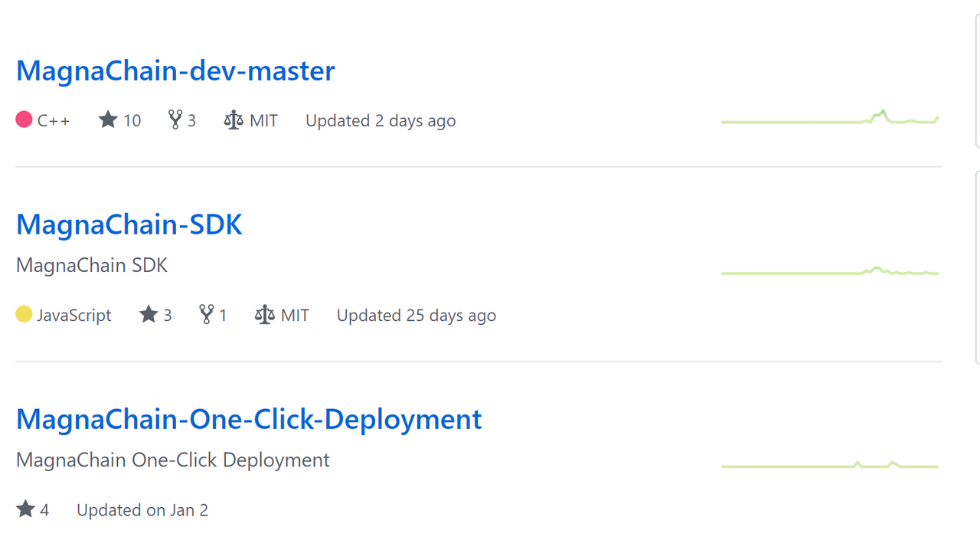
Task: Click the 'MagnaChain SDK' description text
Action: pyautogui.click(x=92, y=265)
